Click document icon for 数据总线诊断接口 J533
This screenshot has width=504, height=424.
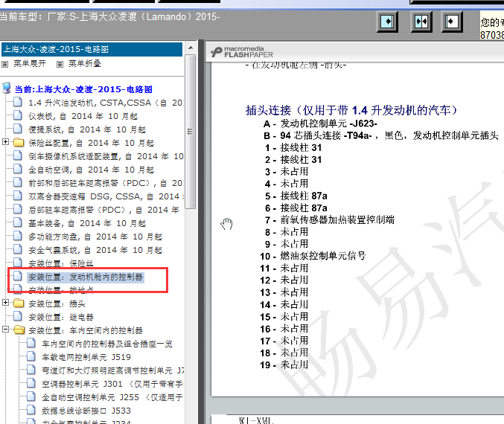coord(31,410)
